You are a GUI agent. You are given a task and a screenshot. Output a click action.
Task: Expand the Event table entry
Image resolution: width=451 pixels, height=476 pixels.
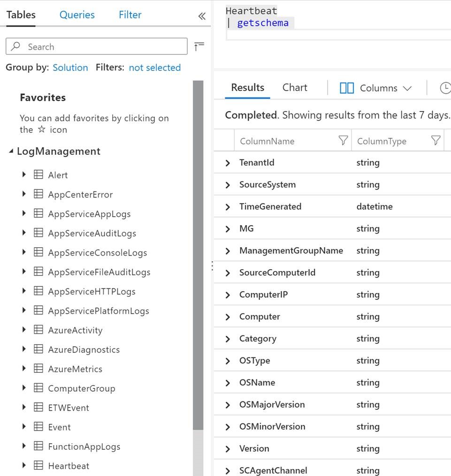coord(24,427)
